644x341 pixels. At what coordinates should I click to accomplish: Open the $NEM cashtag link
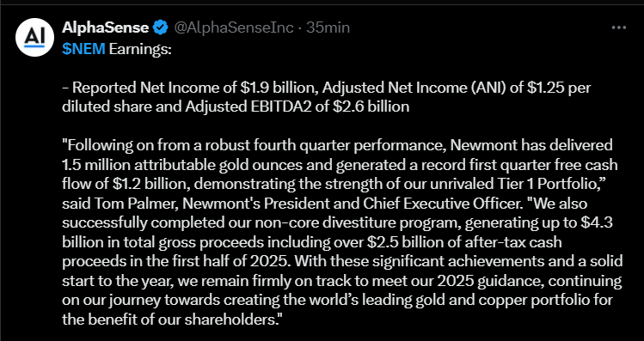click(x=83, y=49)
